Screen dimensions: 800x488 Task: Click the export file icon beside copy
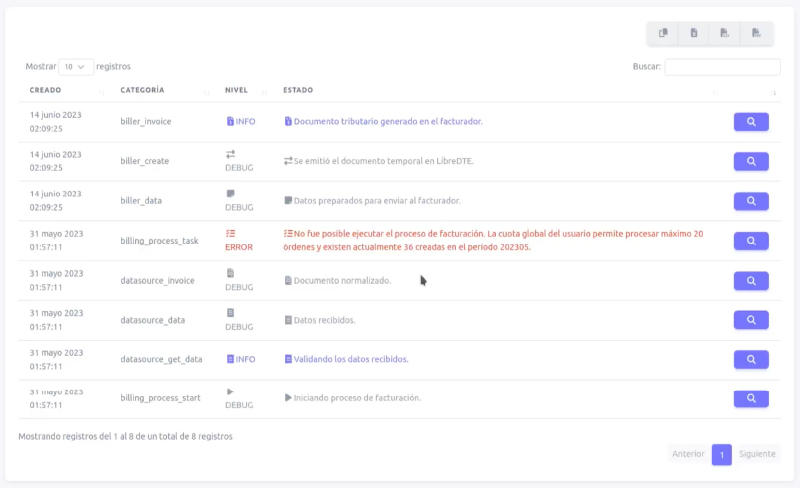[x=694, y=33]
